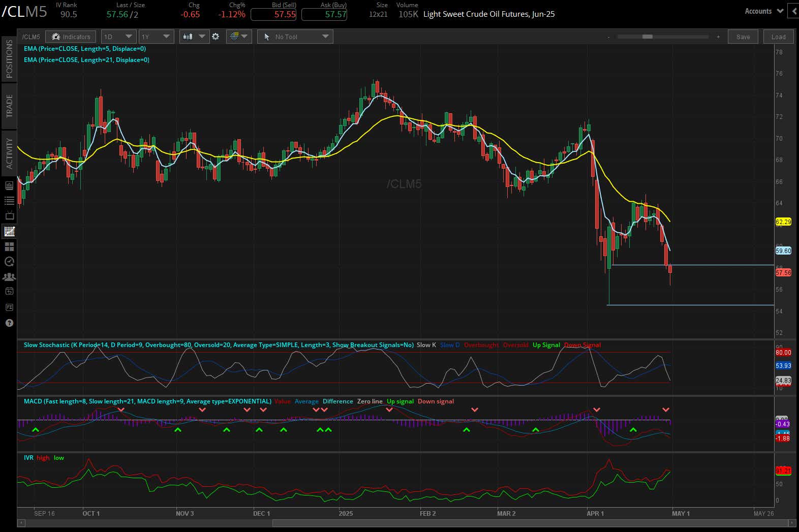Open the No Tool drawing tool dropdown
Image resolution: width=799 pixels, height=532 pixels.
(x=295, y=37)
